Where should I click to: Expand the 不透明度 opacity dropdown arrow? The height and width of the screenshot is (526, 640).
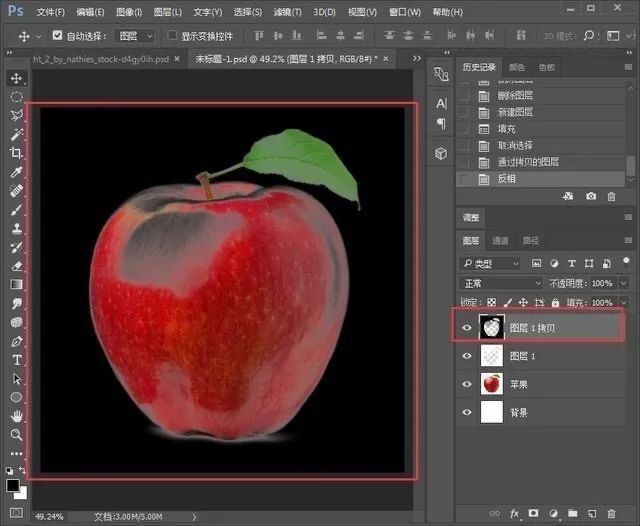[624, 283]
